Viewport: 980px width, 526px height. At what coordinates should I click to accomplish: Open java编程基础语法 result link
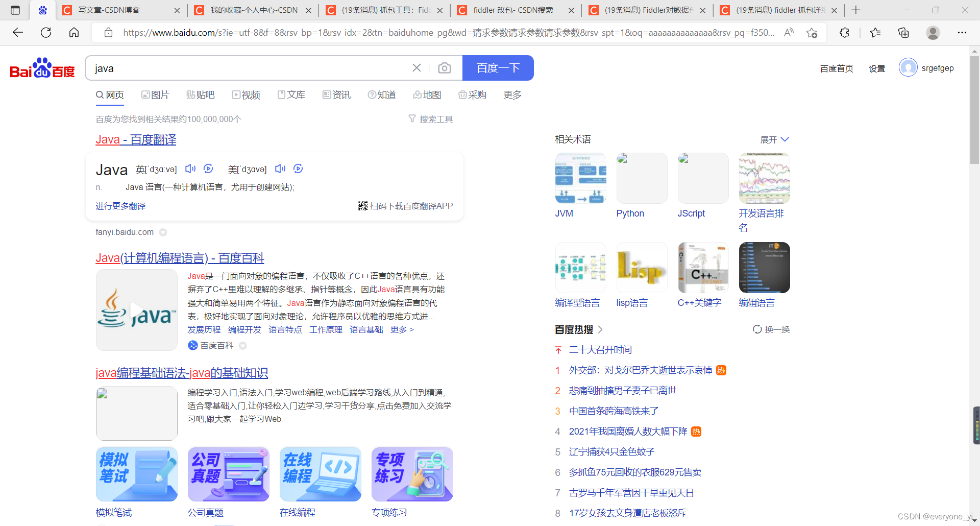click(x=182, y=373)
